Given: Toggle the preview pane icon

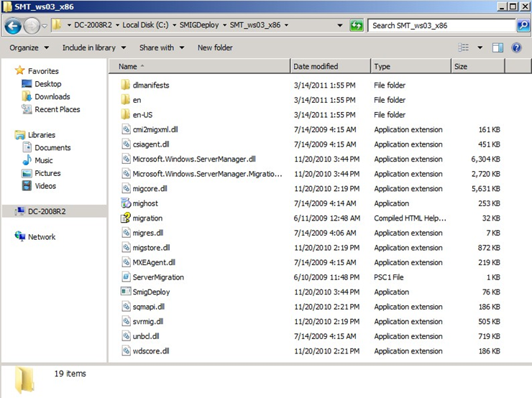Looking at the screenshot, I should [x=497, y=48].
